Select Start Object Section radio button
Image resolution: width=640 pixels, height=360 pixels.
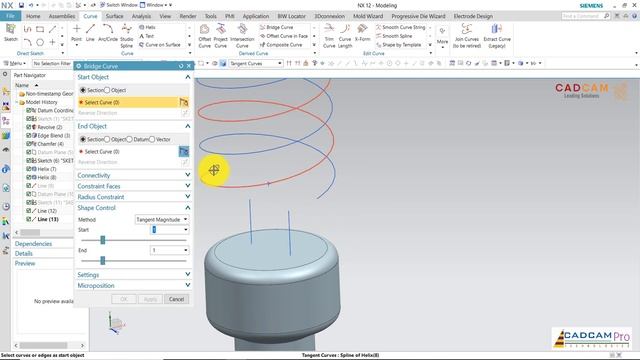[x=83, y=90]
